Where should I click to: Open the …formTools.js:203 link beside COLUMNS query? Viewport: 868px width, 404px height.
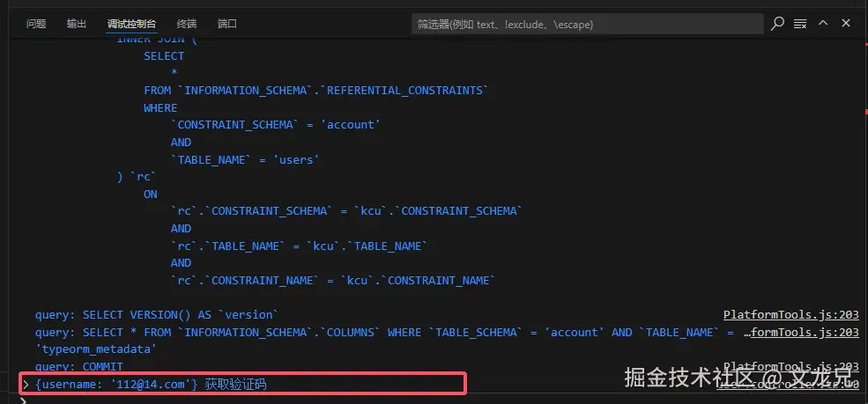pos(800,332)
